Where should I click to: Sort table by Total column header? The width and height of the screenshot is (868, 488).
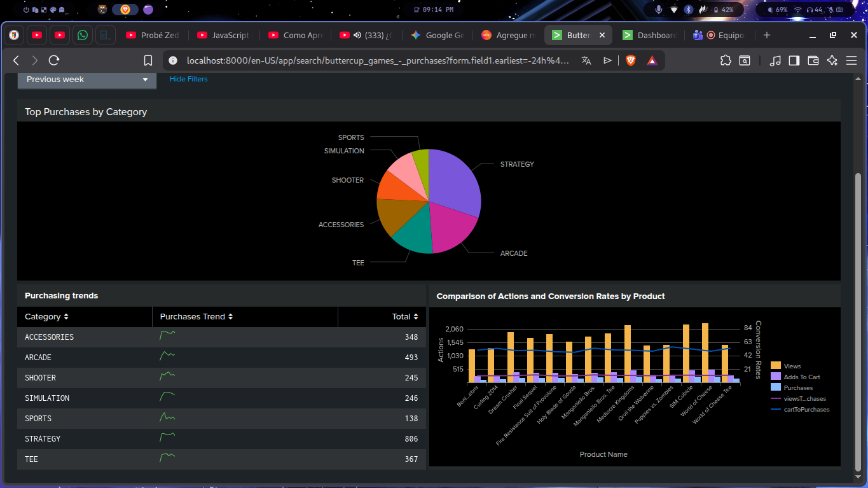click(x=404, y=316)
